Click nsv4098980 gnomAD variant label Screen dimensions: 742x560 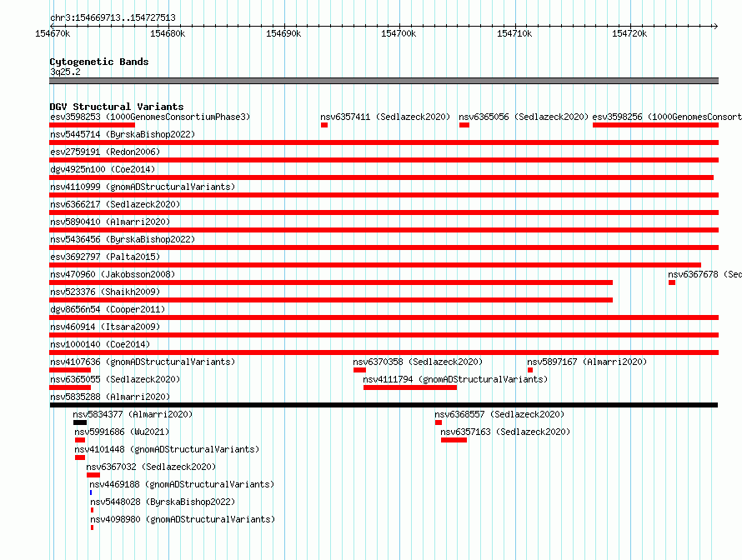(183, 519)
